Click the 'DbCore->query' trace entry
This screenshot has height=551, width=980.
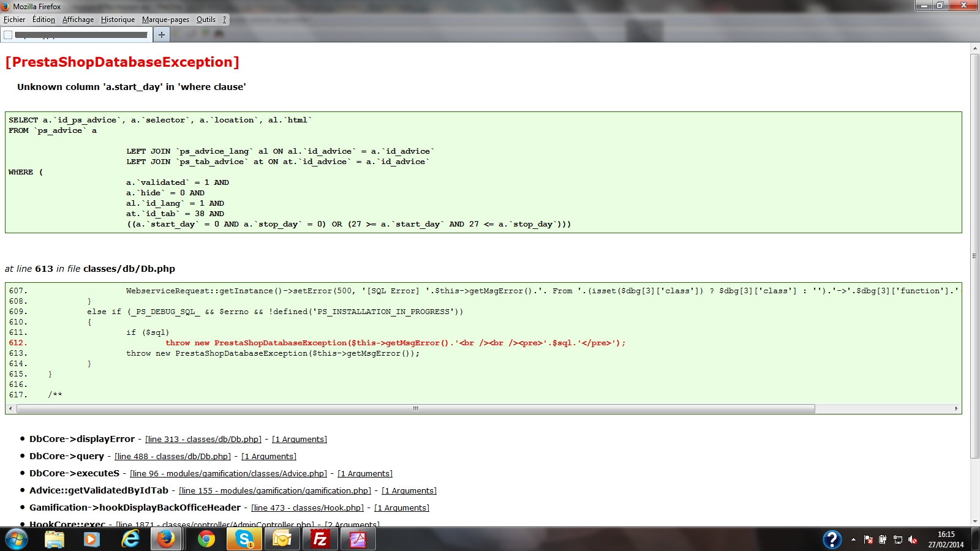(x=67, y=456)
